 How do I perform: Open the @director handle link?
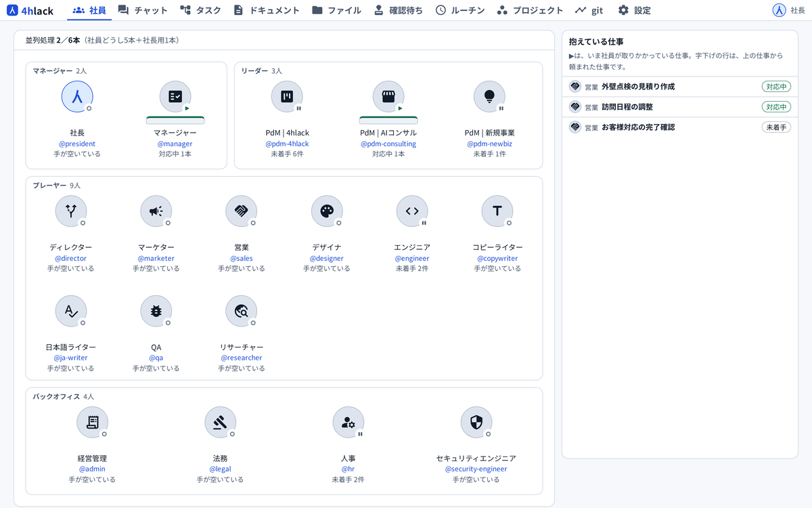pyautogui.click(x=71, y=258)
